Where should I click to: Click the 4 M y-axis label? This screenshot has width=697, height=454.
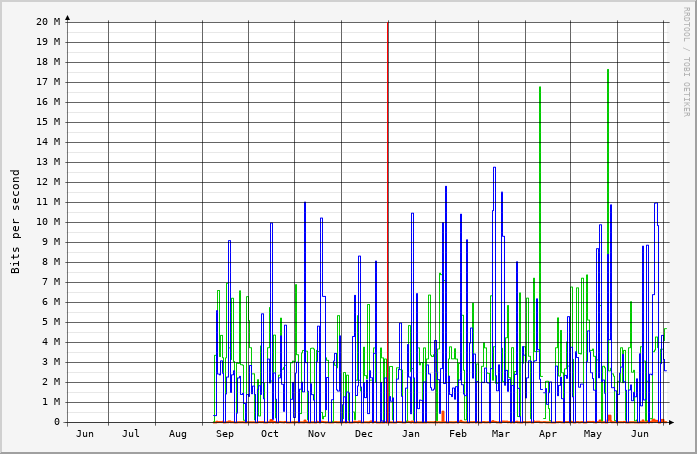(51, 342)
